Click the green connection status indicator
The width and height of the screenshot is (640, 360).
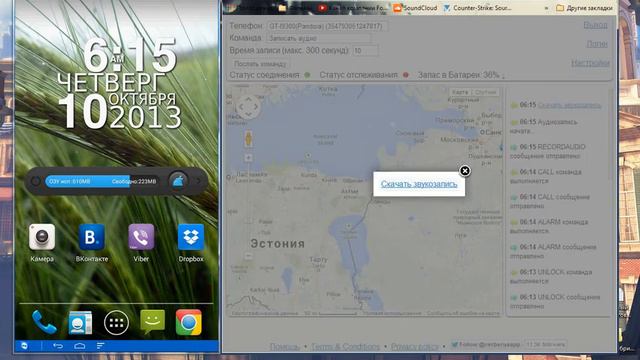(x=307, y=75)
